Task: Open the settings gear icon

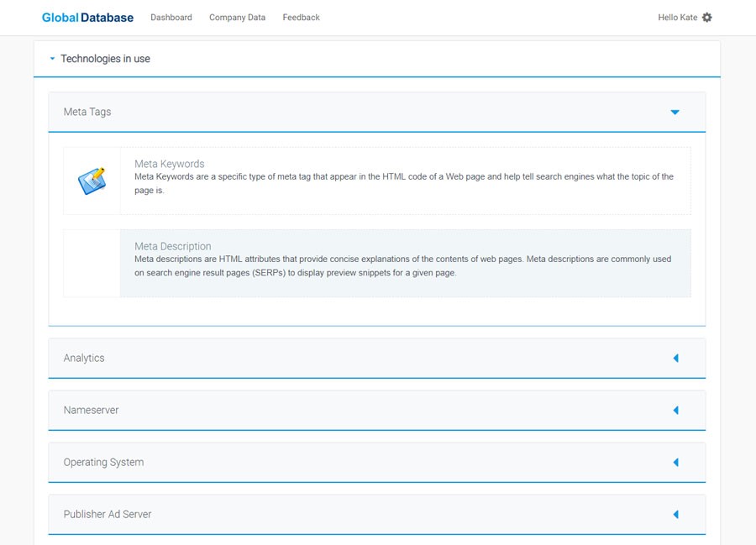Action: click(x=706, y=18)
